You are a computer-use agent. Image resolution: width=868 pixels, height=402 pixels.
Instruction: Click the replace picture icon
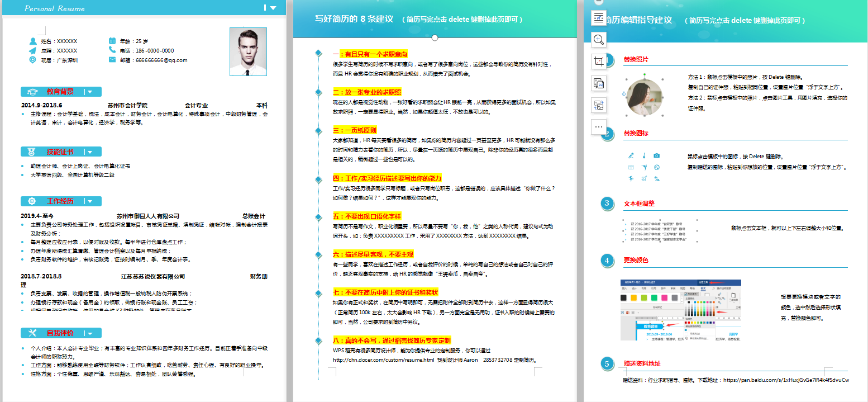click(x=599, y=105)
